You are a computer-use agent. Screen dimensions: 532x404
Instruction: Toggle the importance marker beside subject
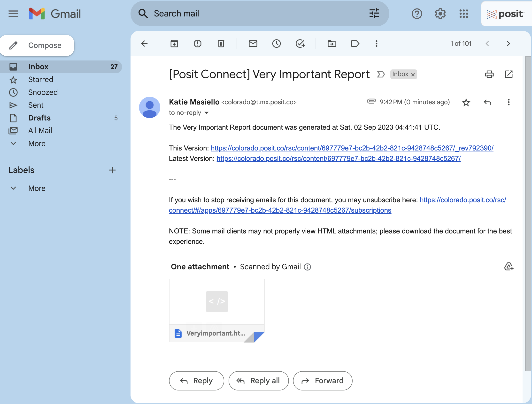(x=381, y=74)
